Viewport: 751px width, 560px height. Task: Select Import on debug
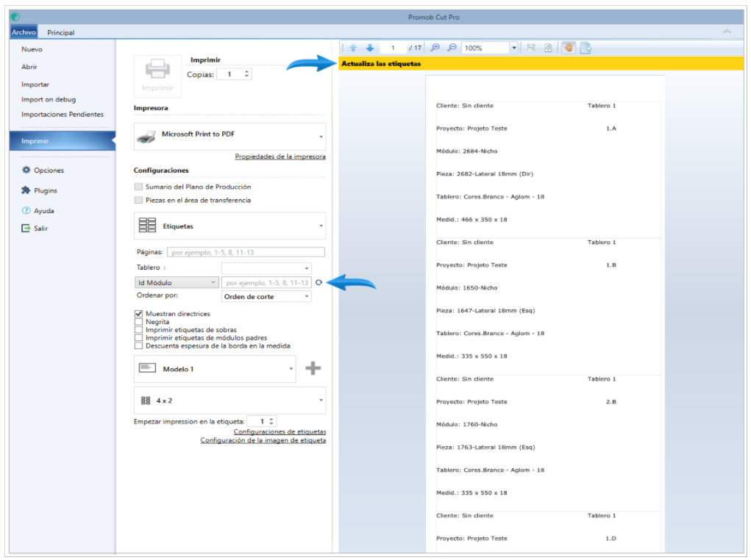coord(49,99)
